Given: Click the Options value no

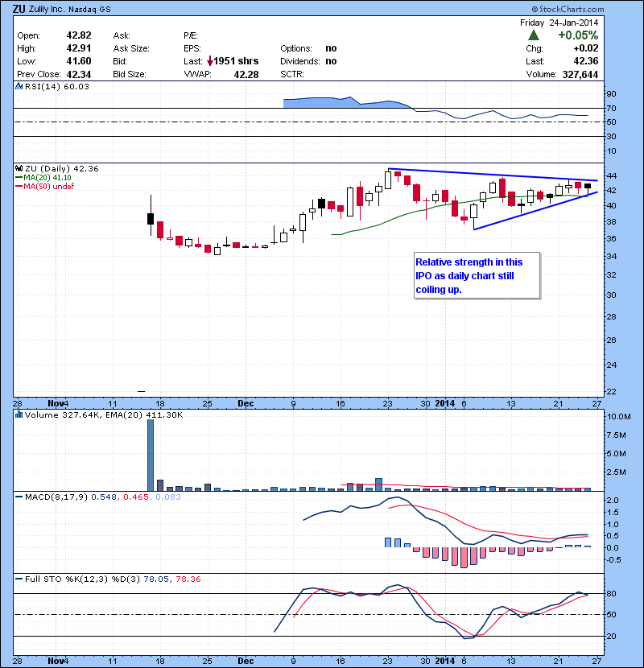Looking at the screenshot, I should [x=331, y=48].
